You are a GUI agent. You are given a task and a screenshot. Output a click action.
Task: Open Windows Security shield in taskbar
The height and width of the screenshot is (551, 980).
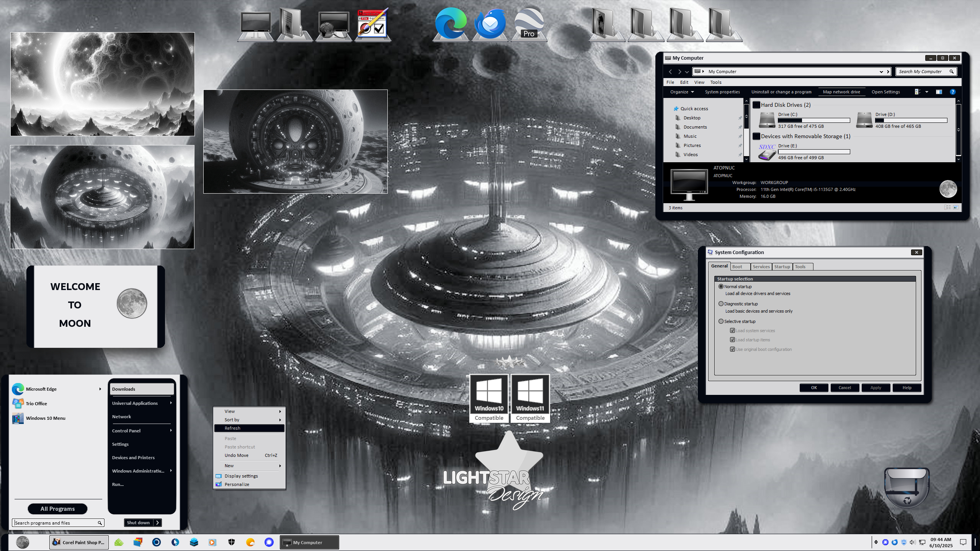click(232, 542)
